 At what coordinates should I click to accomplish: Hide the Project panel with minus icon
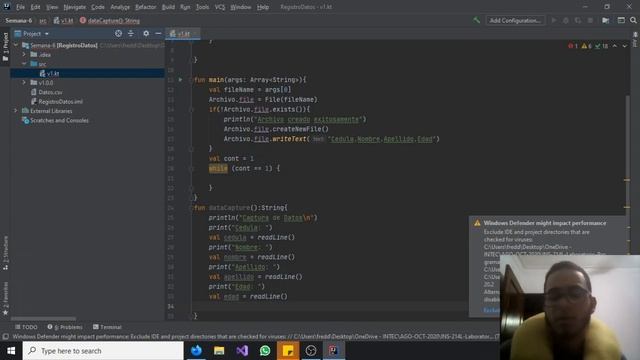158,33
